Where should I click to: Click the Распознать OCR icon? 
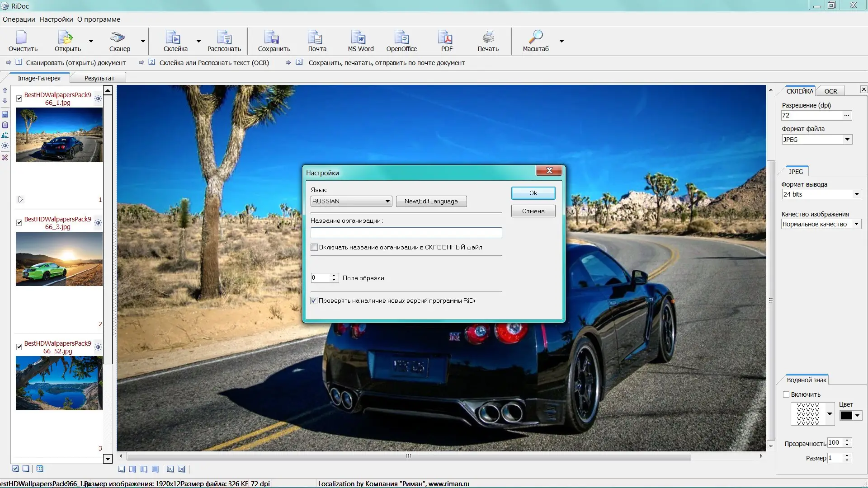point(224,38)
